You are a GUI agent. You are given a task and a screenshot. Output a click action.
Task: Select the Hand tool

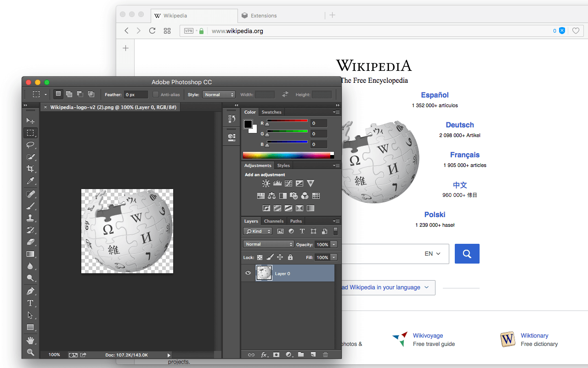(30, 340)
